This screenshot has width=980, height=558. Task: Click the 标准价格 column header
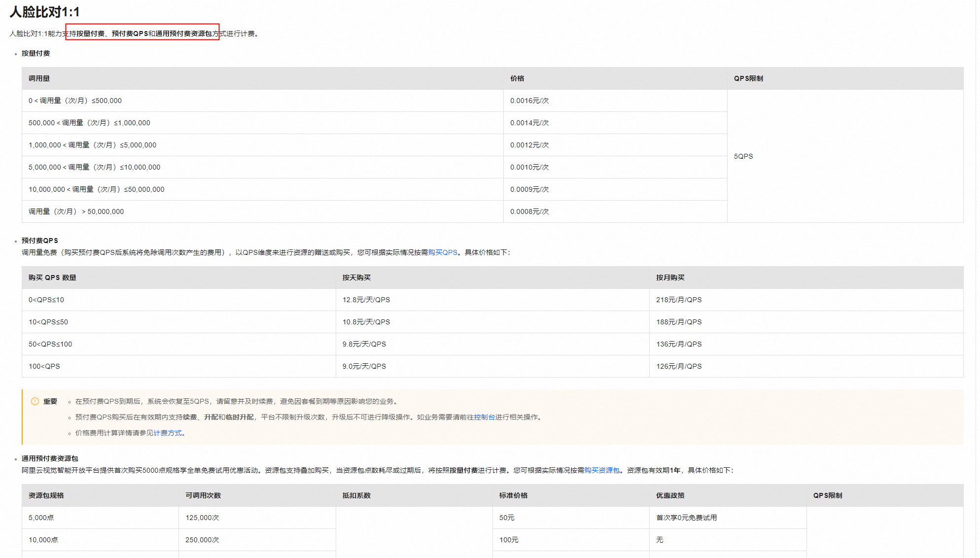[x=571, y=495]
